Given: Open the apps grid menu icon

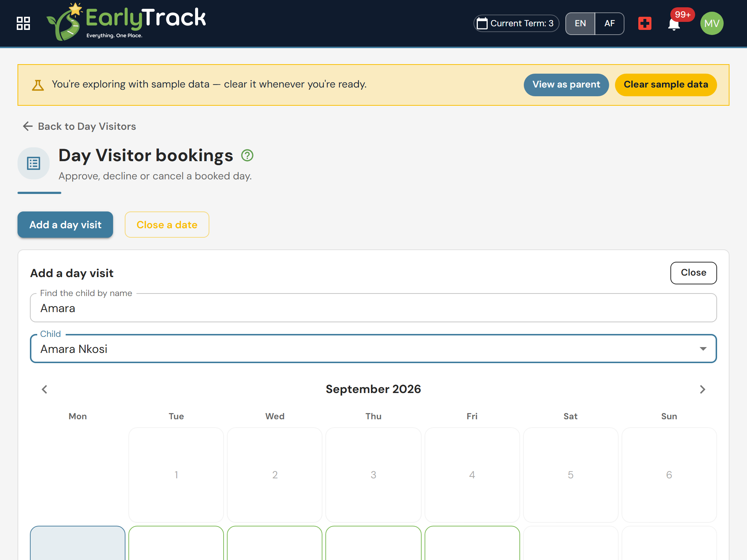Looking at the screenshot, I should (23, 23).
